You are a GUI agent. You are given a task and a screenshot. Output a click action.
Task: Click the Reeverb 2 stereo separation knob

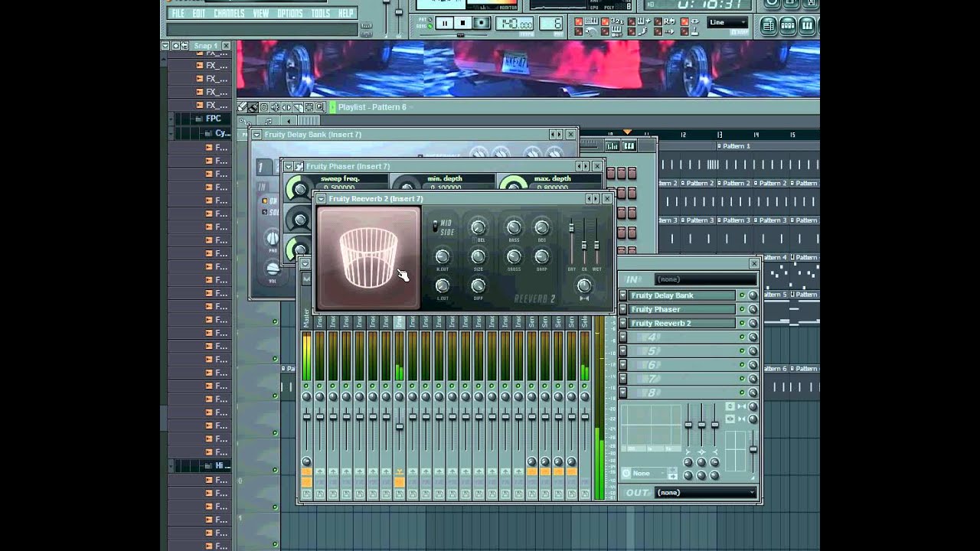[x=584, y=286]
